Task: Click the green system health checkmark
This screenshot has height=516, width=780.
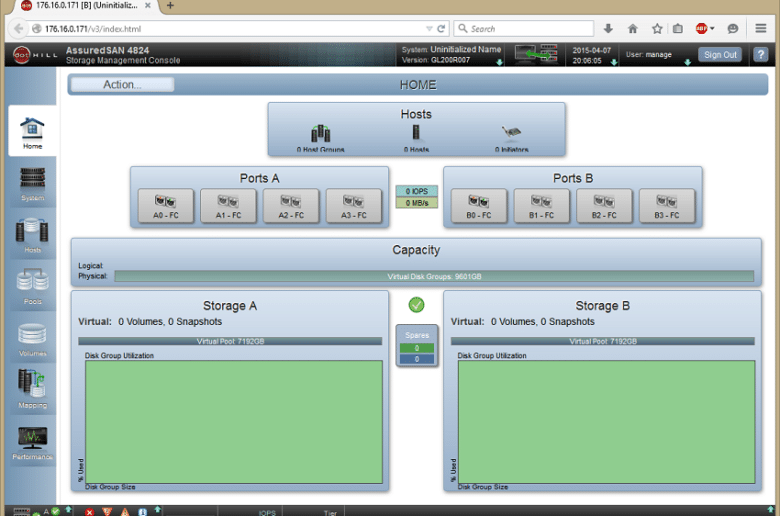Action: tap(416, 305)
